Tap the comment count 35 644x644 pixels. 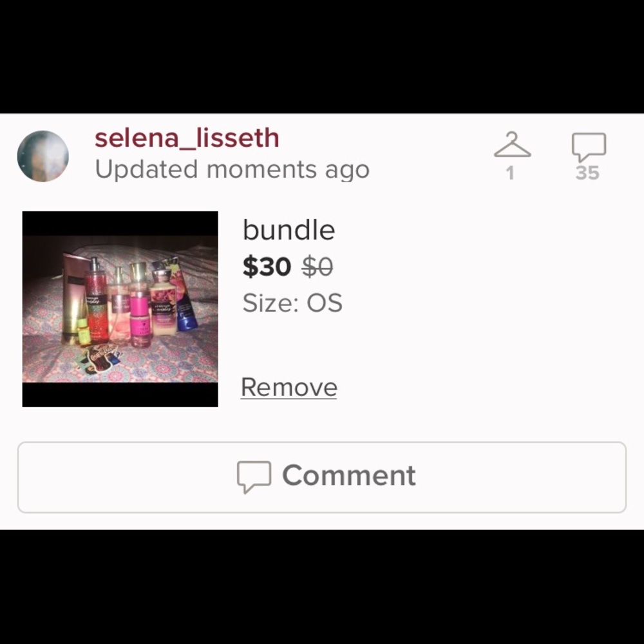[x=587, y=173]
